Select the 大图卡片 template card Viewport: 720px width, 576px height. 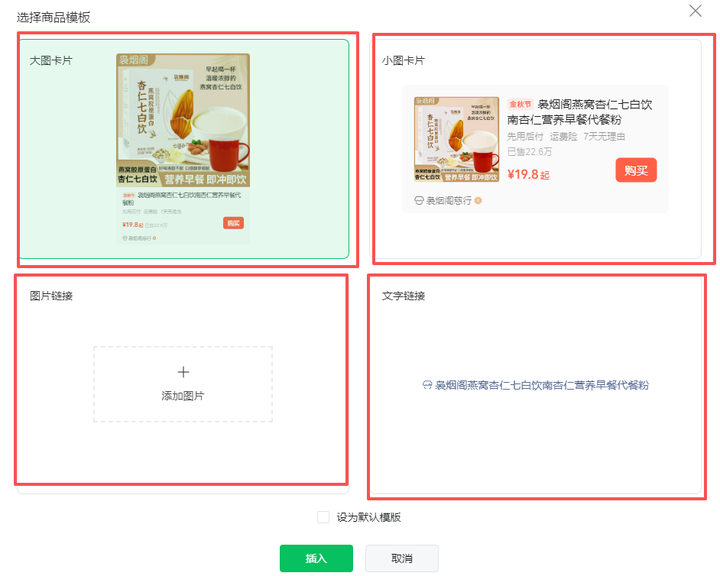184,149
